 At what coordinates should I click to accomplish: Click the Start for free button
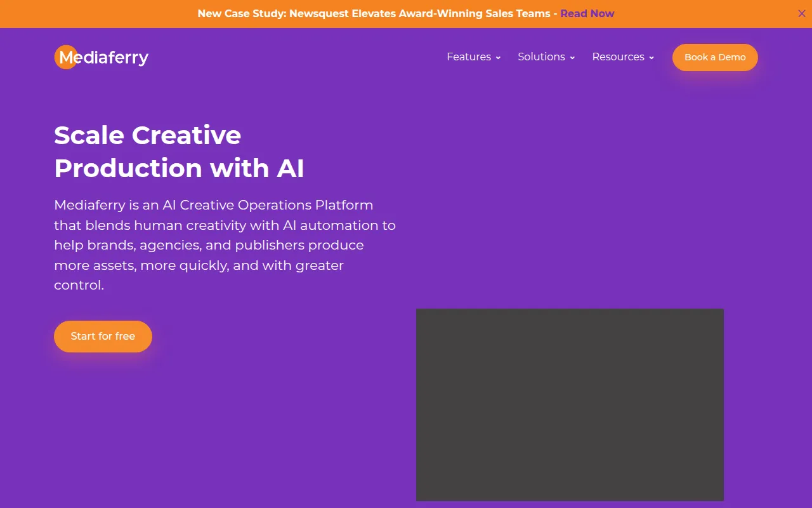coord(103,336)
